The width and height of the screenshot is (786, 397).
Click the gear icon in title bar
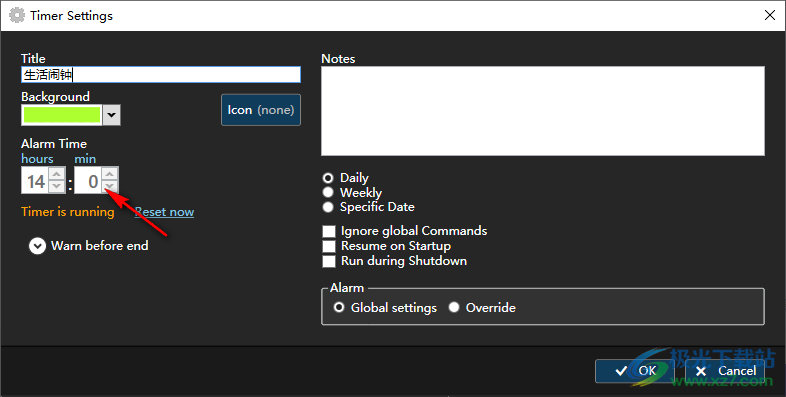[x=17, y=16]
